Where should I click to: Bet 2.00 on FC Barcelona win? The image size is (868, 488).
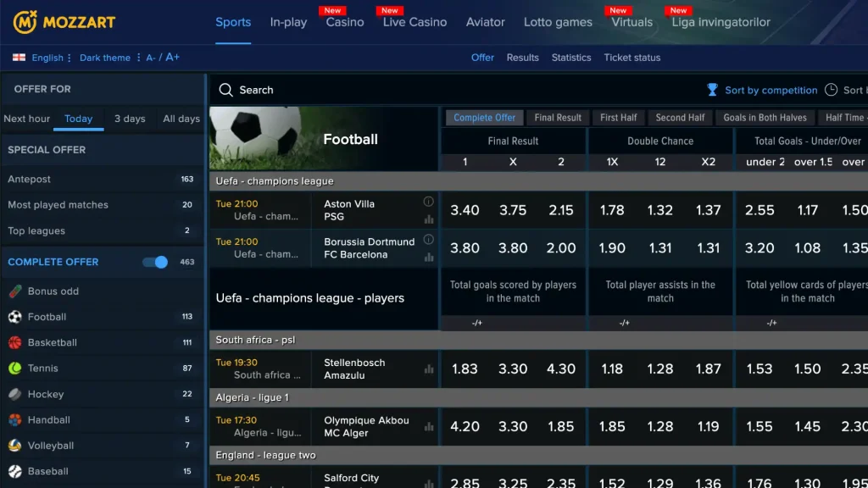click(x=561, y=248)
